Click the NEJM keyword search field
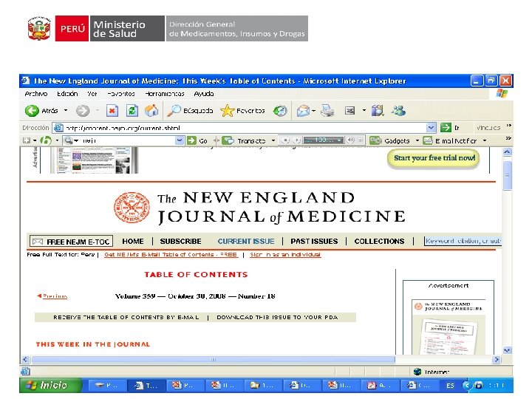This screenshot has width=532, height=399. click(x=463, y=241)
